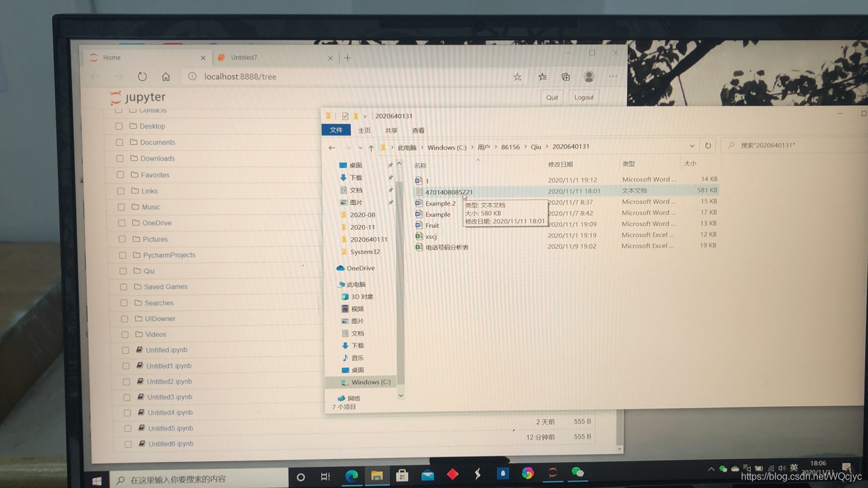Open the browser Settings and more menu
The image size is (868, 488).
[x=613, y=77]
